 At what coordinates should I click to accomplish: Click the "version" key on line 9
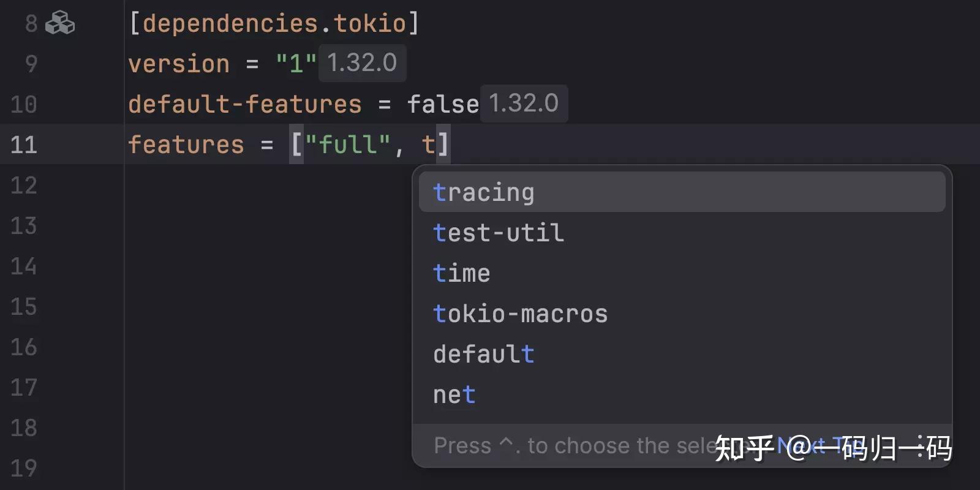179,64
